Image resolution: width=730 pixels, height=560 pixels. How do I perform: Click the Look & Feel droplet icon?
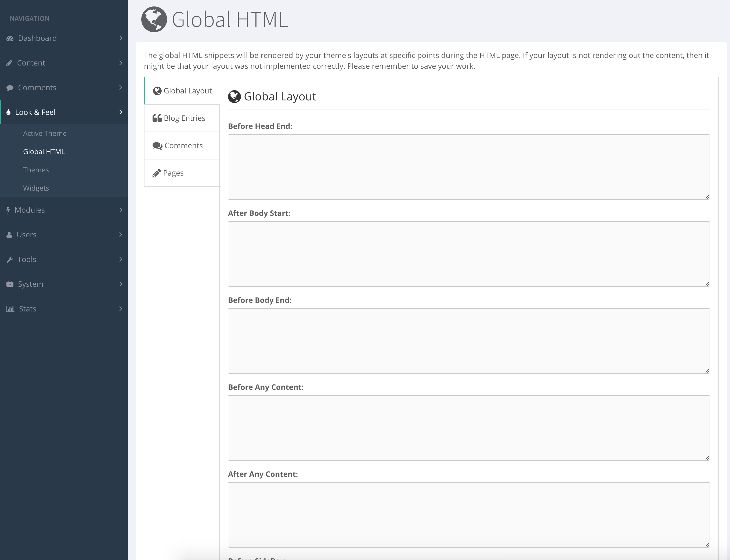[x=8, y=112]
